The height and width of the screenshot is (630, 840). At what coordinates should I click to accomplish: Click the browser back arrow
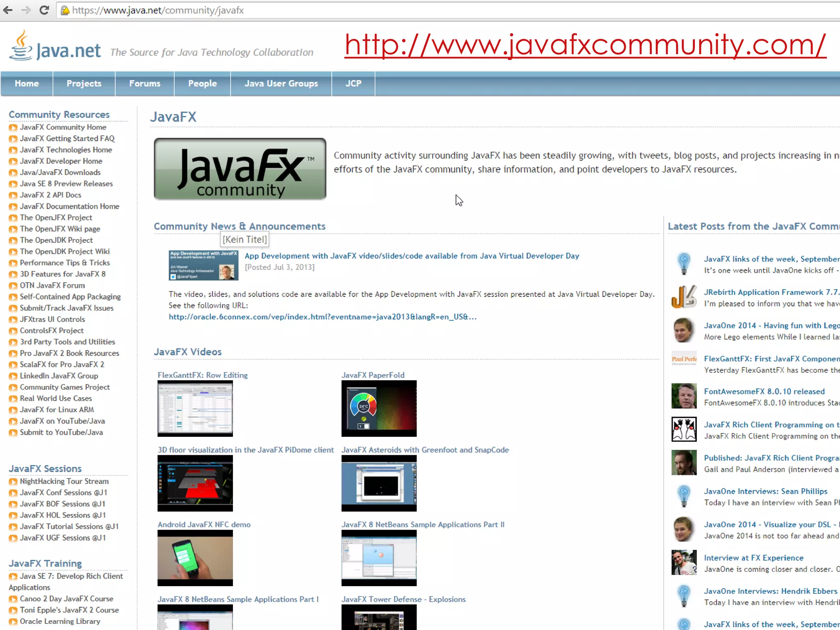click(x=7, y=10)
